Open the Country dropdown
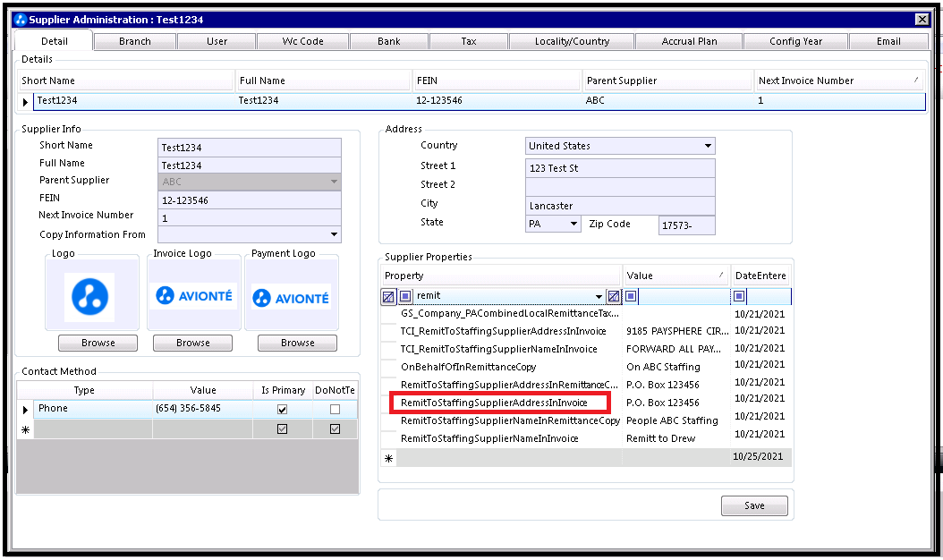This screenshot has width=943, height=560. point(708,146)
